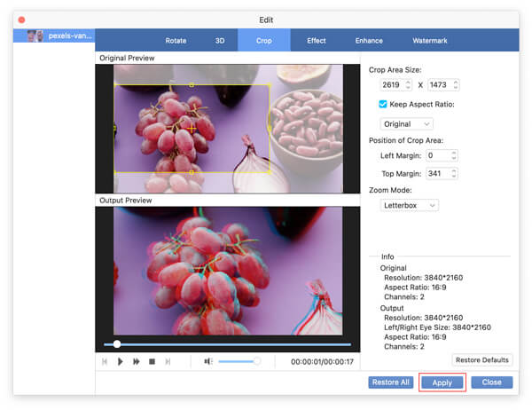Click the Top Margin value field
This screenshot has width=532, height=410.
tap(438, 174)
